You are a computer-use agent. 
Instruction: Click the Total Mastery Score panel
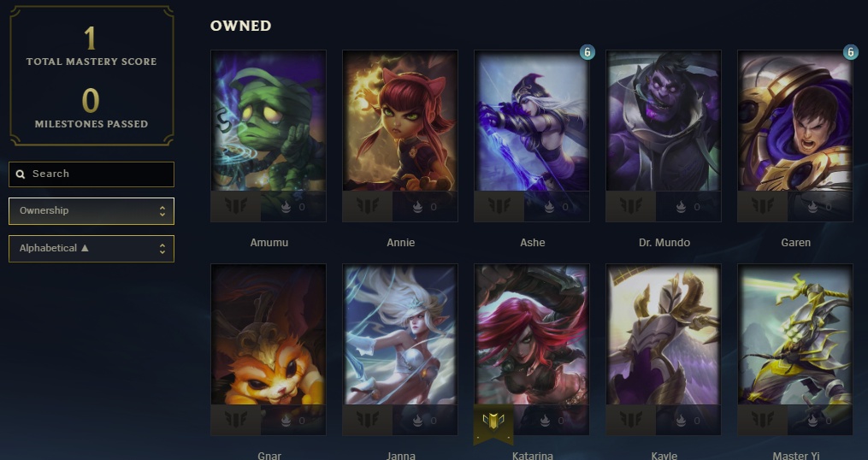[x=92, y=76]
